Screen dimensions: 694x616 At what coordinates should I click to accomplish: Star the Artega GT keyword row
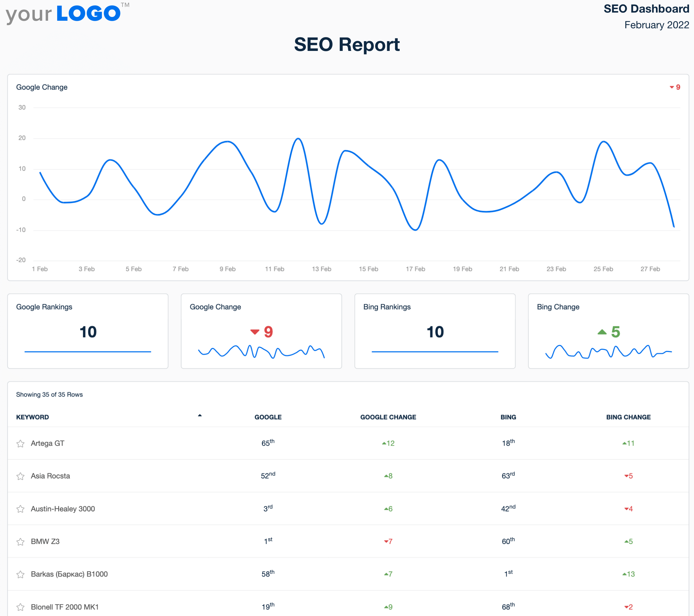pos(20,443)
